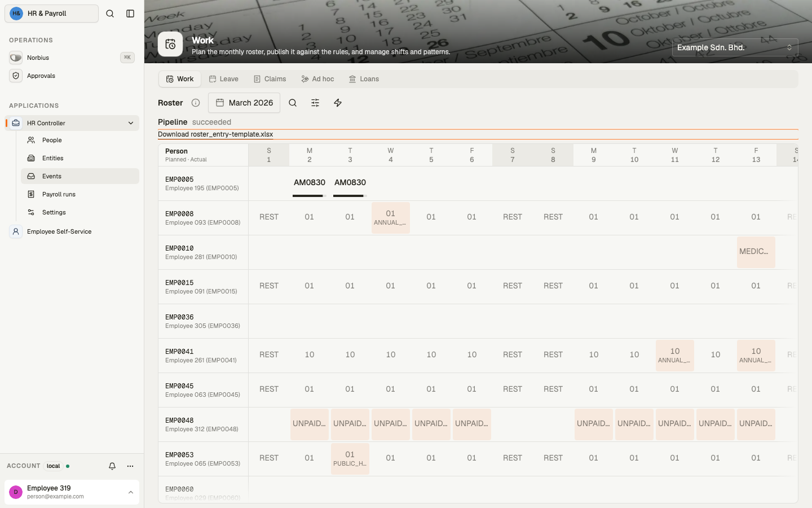
Task: Select the Work tab
Action: tap(180, 79)
